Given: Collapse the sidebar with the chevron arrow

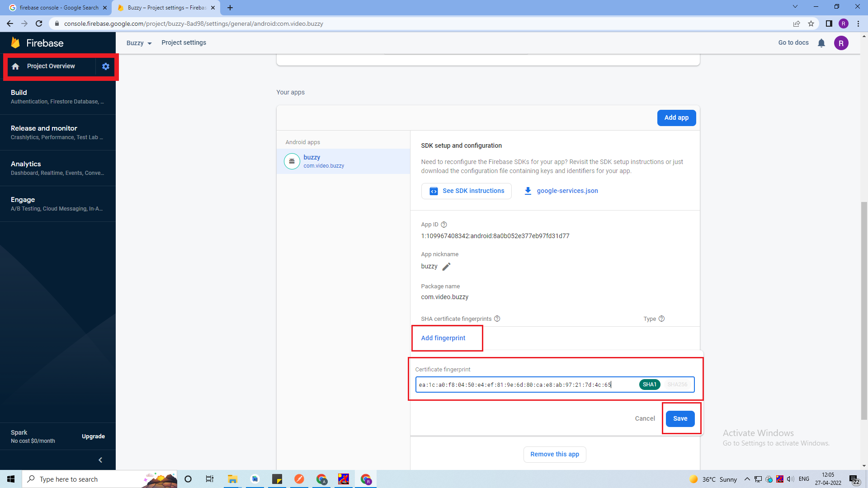Looking at the screenshot, I should click(x=100, y=460).
